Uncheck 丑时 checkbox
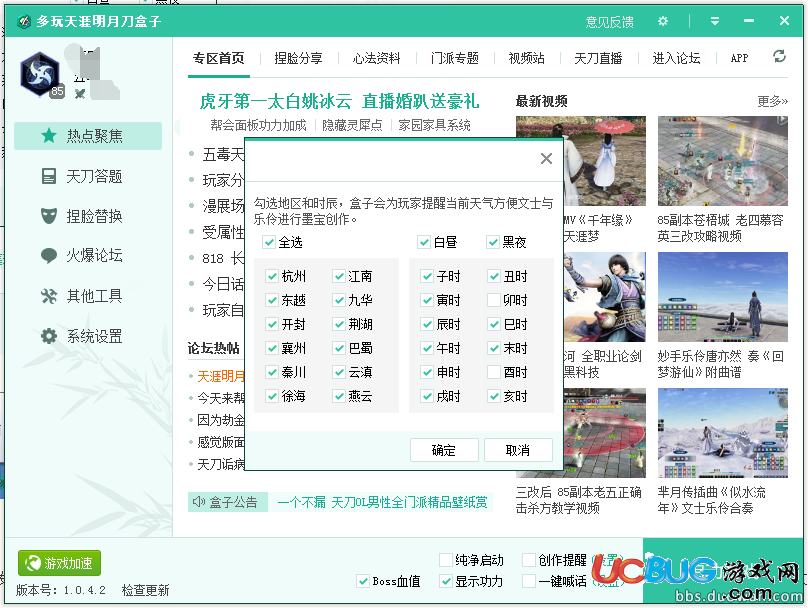This screenshot has width=808, height=608. 494,276
